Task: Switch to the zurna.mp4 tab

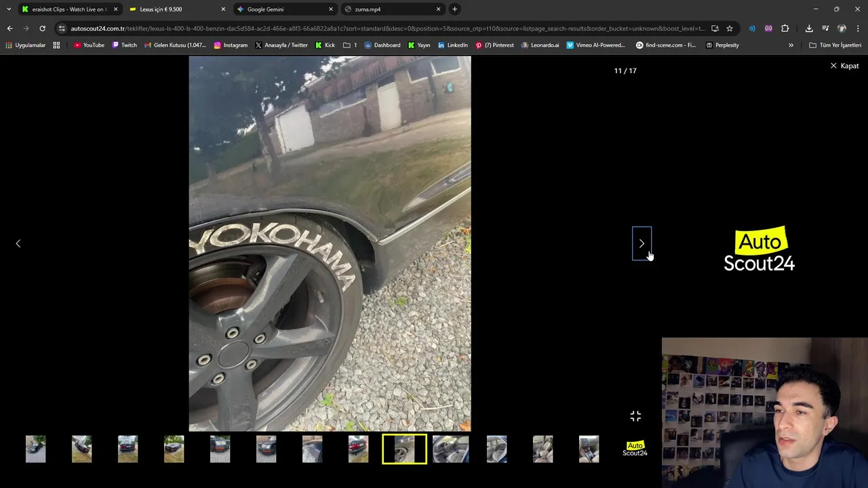Action: (393, 9)
